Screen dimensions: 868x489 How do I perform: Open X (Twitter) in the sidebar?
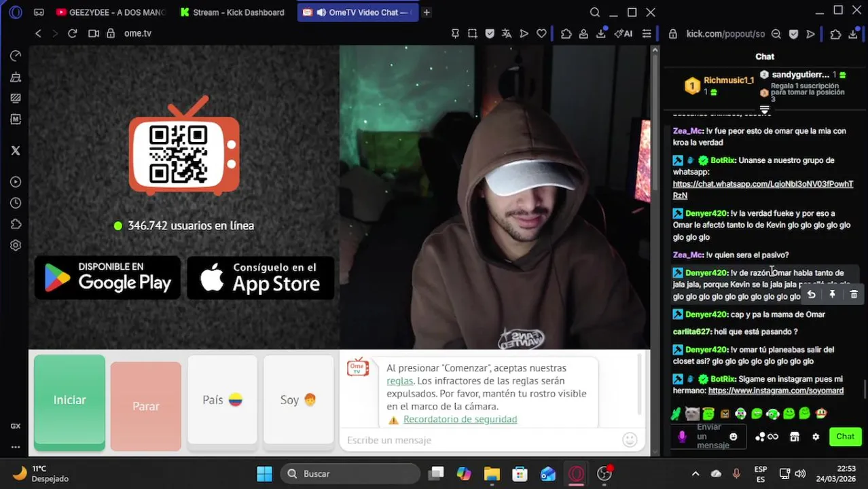[x=16, y=151]
